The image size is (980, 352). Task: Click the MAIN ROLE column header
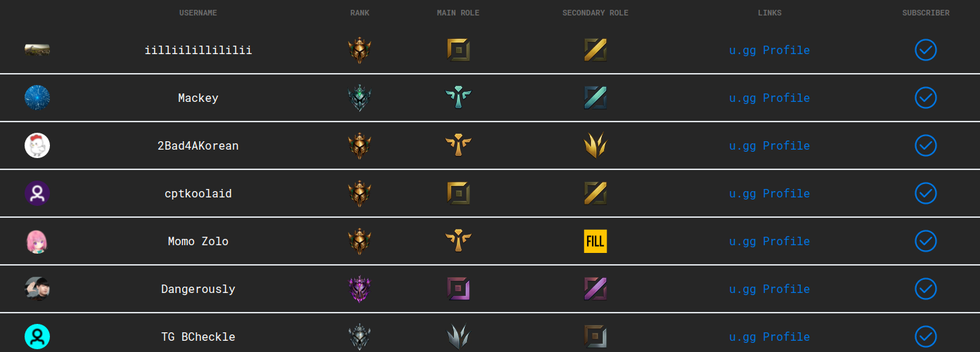(458, 13)
